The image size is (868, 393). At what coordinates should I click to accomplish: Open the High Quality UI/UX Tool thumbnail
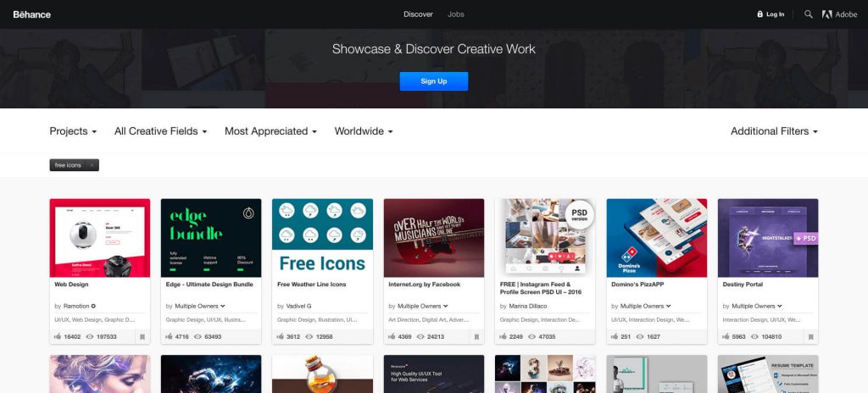434,374
